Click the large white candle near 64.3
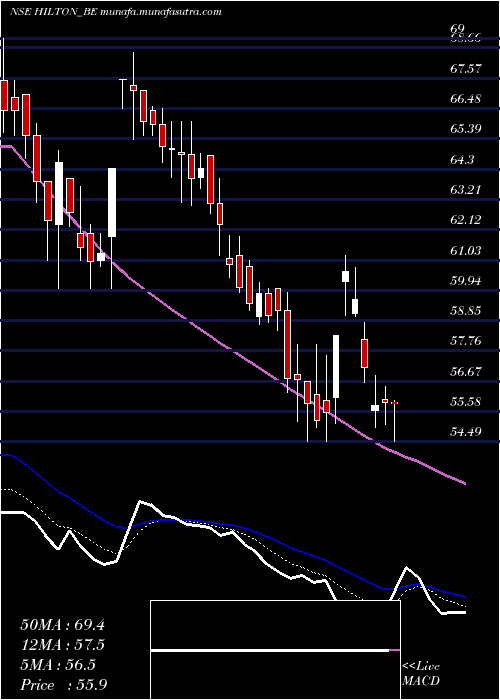This screenshot has width=500, height=700. pyautogui.click(x=112, y=202)
